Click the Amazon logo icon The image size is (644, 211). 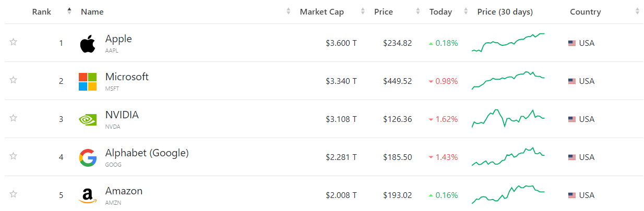tap(88, 196)
